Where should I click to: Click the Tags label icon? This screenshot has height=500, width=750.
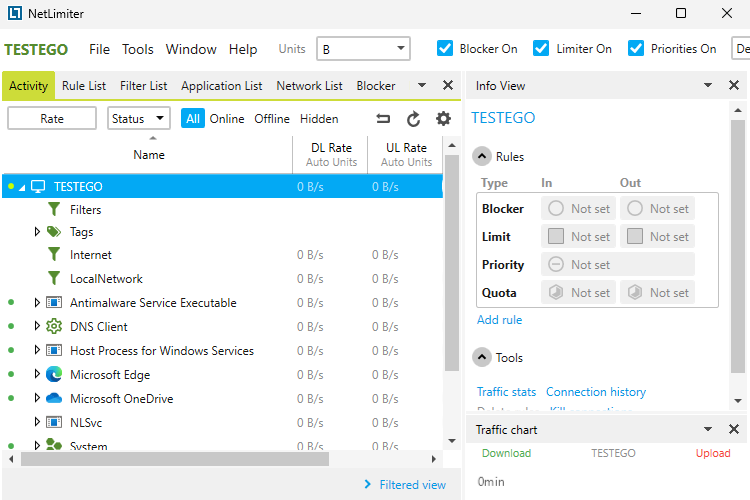coord(54,232)
